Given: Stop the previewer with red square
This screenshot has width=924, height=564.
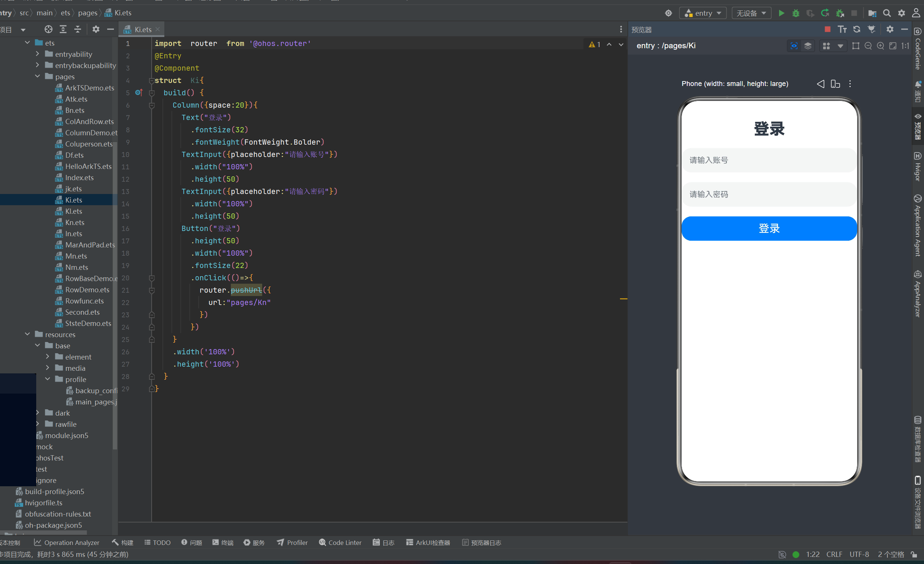Looking at the screenshot, I should pos(828,29).
